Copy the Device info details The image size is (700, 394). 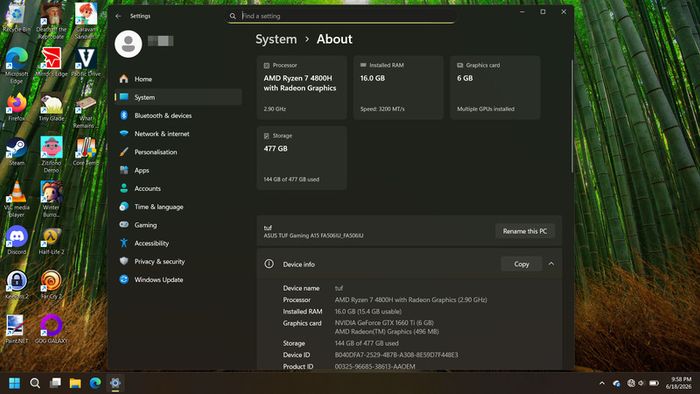pos(521,264)
